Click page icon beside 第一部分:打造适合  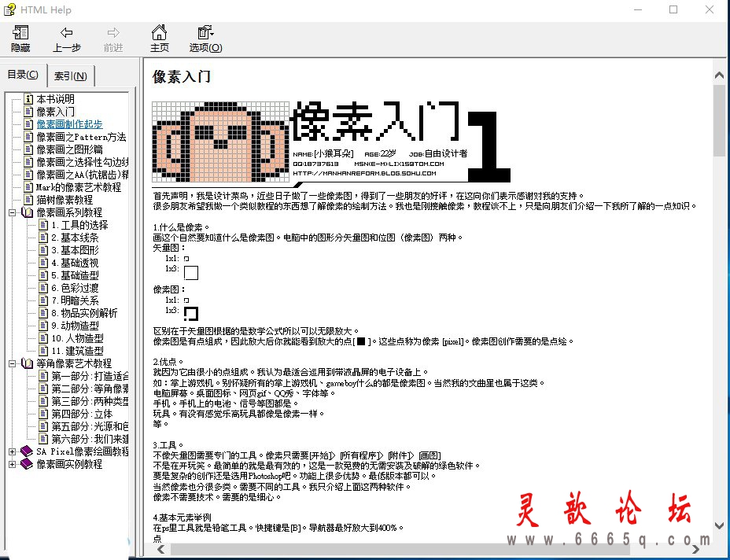coord(43,376)
